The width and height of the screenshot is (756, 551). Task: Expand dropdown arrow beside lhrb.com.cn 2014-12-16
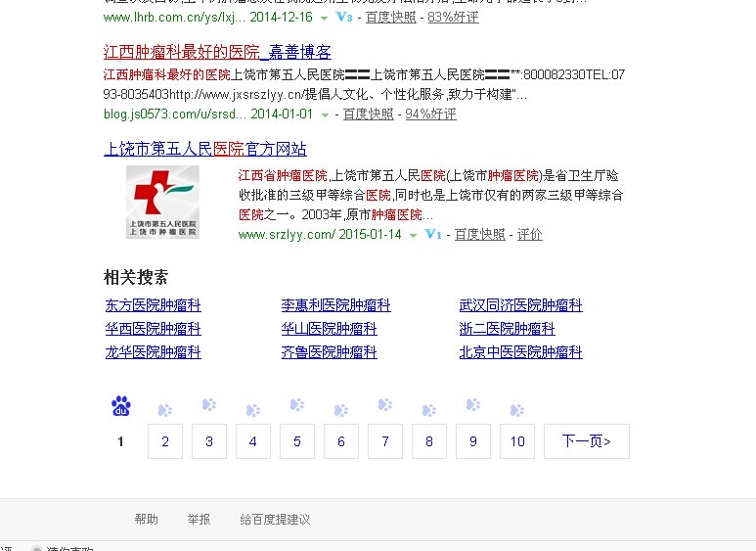pyautogui.click(x=325, y=19)
